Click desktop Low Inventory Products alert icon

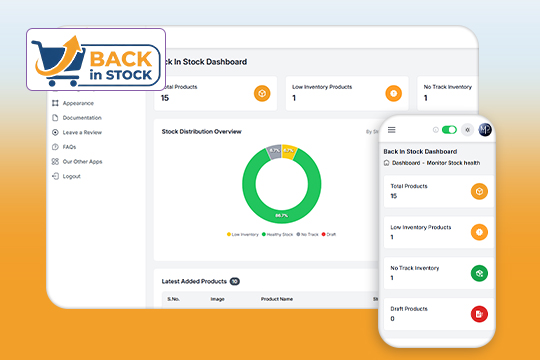(x=394, y=93)
